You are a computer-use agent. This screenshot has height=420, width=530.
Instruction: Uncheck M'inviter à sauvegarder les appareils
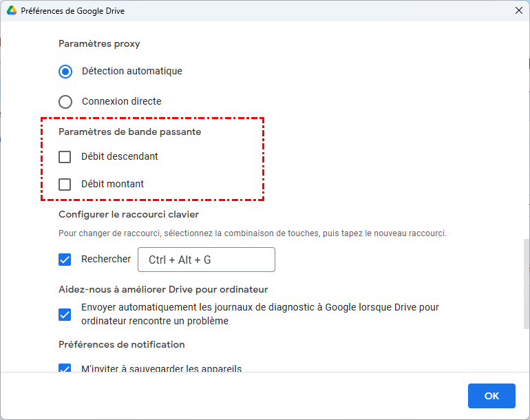click(x=65, y=368)
